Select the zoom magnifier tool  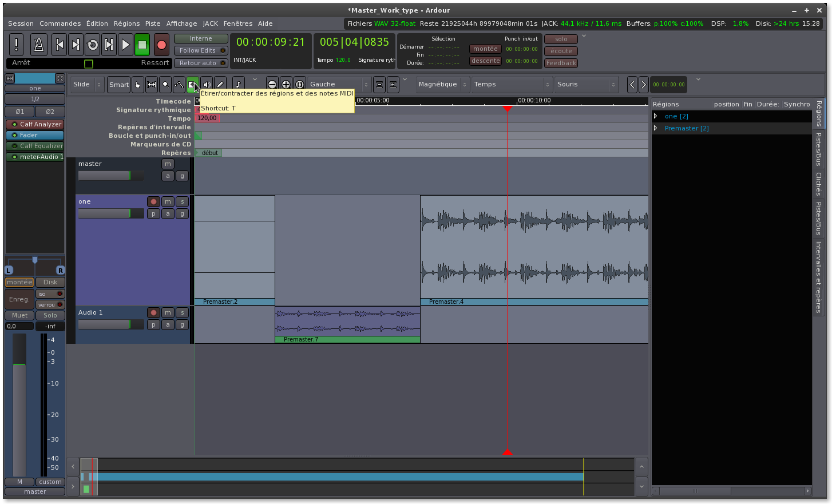[x=165, y=85]
